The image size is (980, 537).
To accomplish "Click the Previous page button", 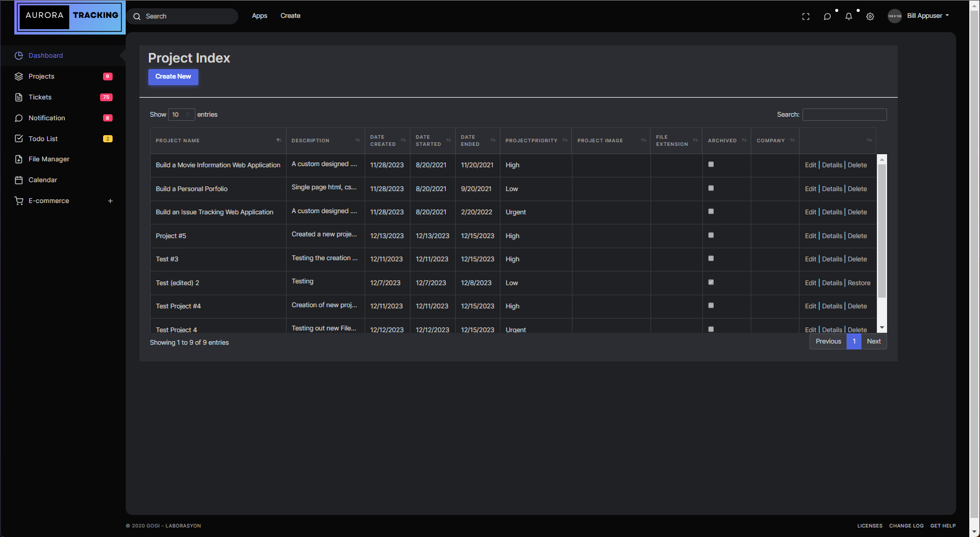I will pos(828,341).
